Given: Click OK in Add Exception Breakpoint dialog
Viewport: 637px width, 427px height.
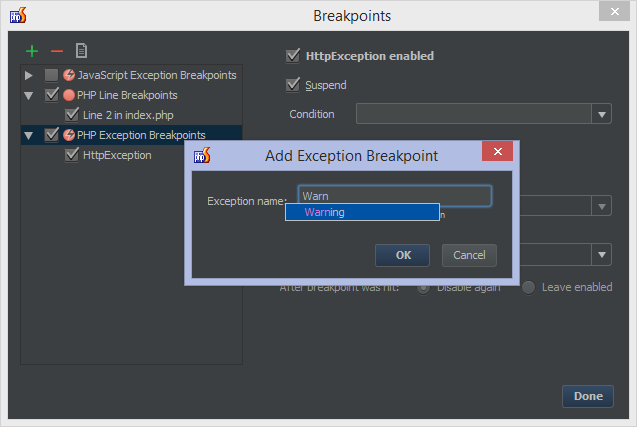Looking at the screenshot, I should click(402, 255).
